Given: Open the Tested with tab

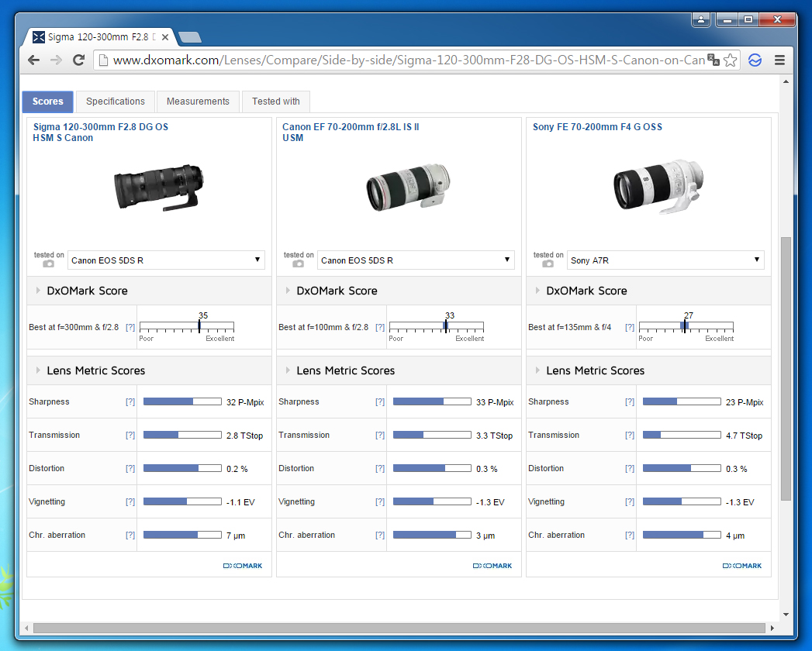Looking at the screenshot, I should point(276,102).
